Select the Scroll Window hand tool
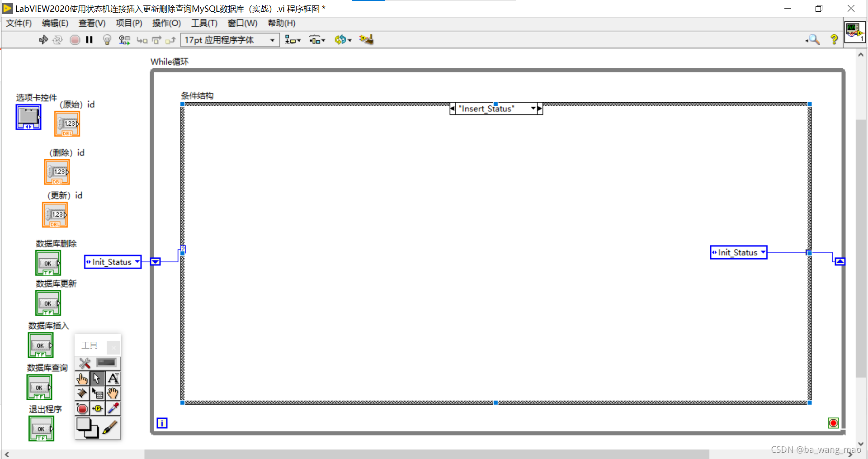This screenshot has height=459, width=868. pos(113,393)
